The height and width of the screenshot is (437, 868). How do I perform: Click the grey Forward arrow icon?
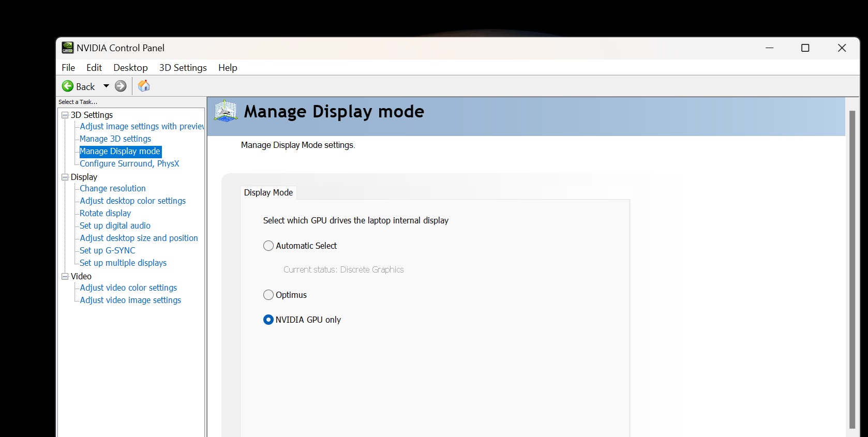[x=121, y=86]
